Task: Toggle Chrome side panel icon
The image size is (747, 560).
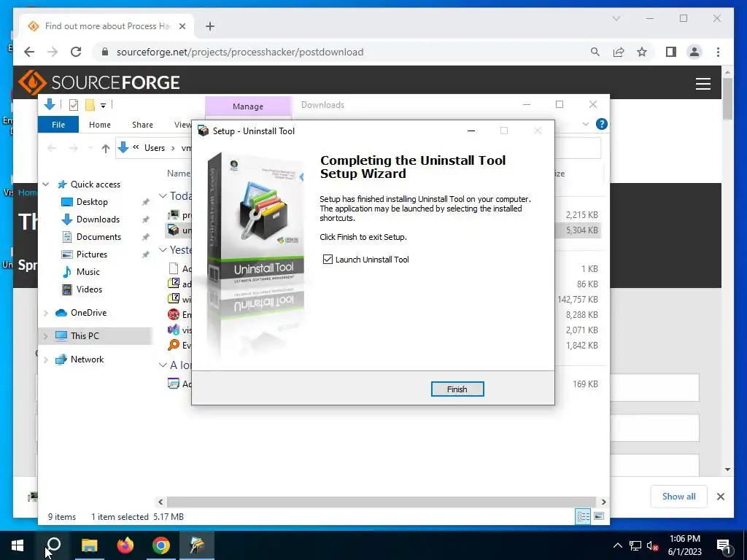Action: click(671, 52)
